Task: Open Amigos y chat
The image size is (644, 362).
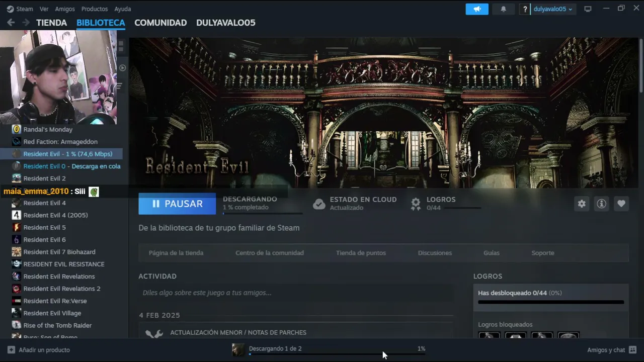Action: pos(612,350)
